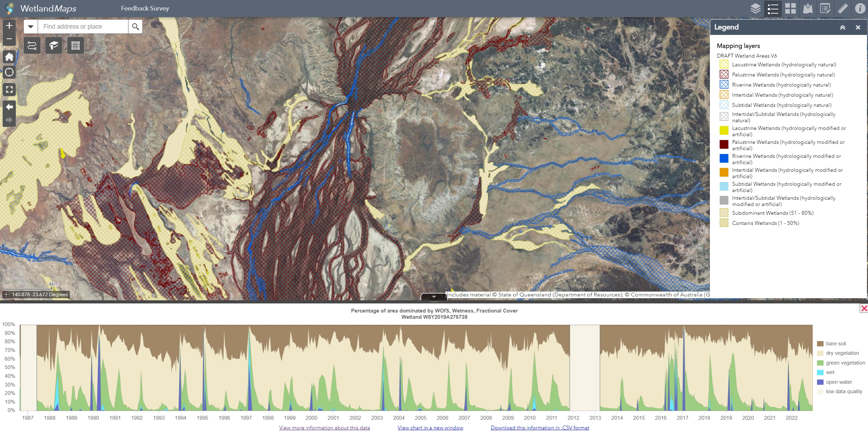The width and height of the screenshot is (868, 448).
Task: Click the My Location crosshair button
Action: click(x=9, y=72)
